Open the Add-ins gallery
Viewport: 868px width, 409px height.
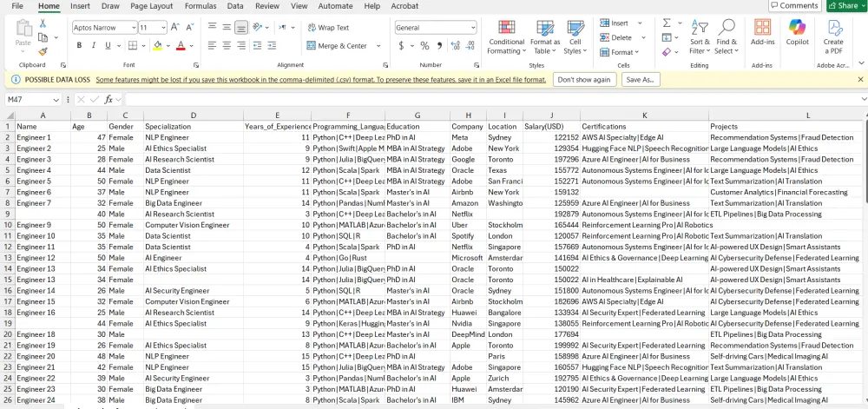pyautogui.click(x=762, y=33)
